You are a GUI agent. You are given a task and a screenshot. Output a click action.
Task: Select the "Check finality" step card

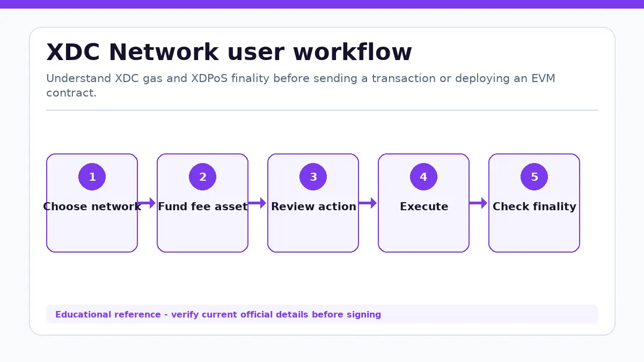pyautogui.click(x=535, y=203)
